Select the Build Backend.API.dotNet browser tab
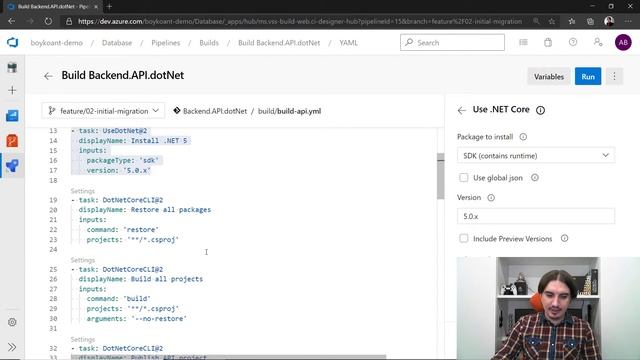The image size is (640, 360). (x=53, y=7)
